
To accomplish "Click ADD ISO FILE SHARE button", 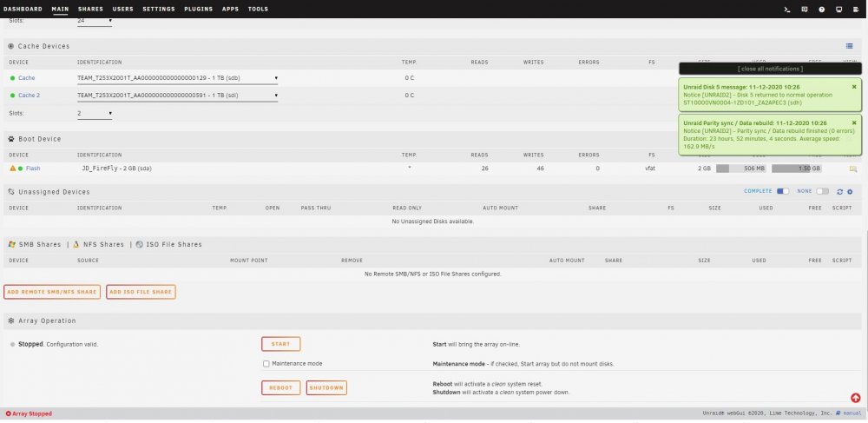I will point(141,292).
